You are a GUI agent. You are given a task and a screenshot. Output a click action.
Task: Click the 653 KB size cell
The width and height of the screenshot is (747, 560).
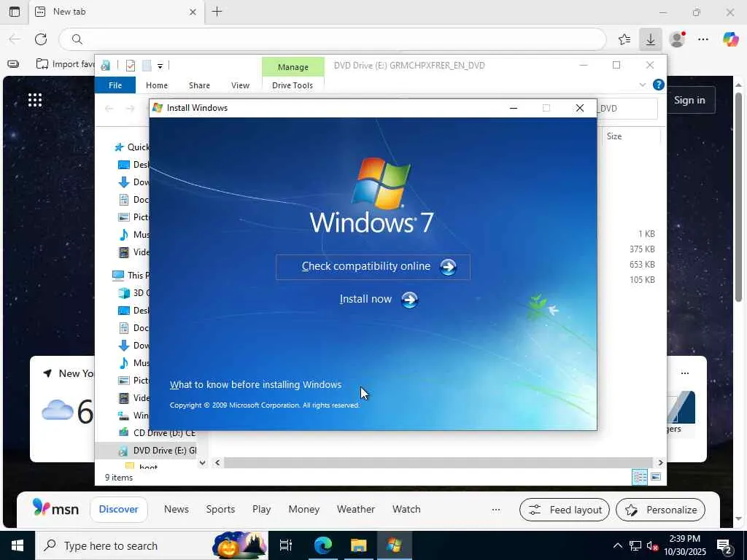[642, 264]
